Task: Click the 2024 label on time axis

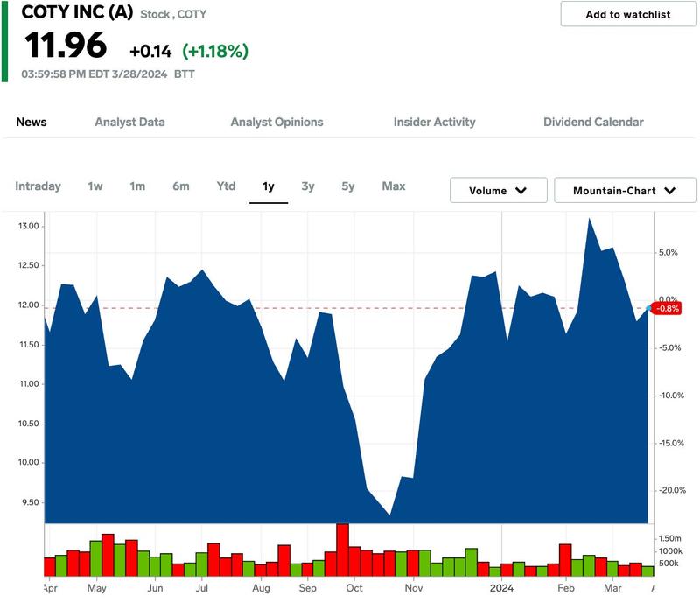Action: coord(501,588)
